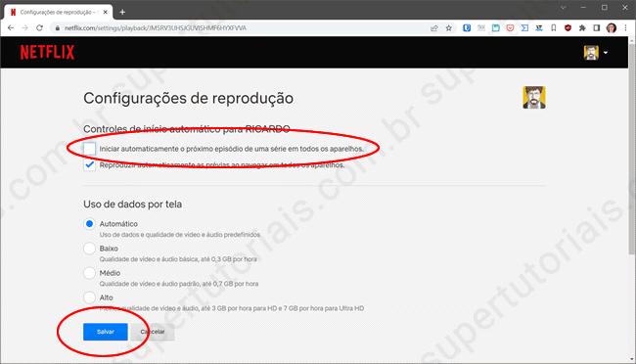Click the URL in the address bar

(156, 28)
